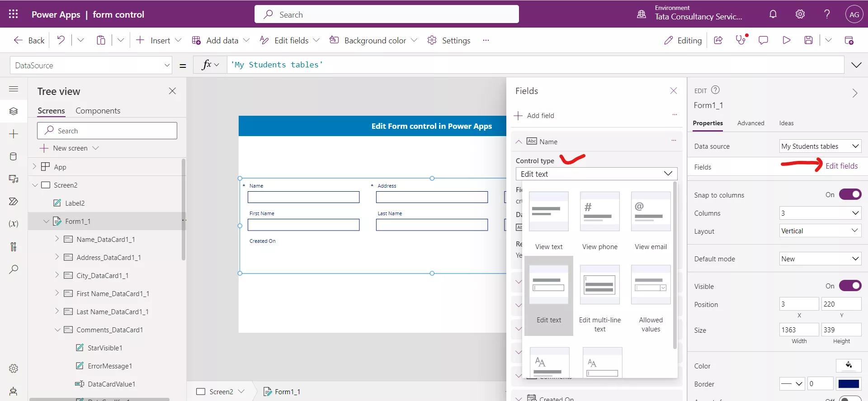
Task: Open the Tree view layers icon in the sidebar
Action: pos(14,111)
